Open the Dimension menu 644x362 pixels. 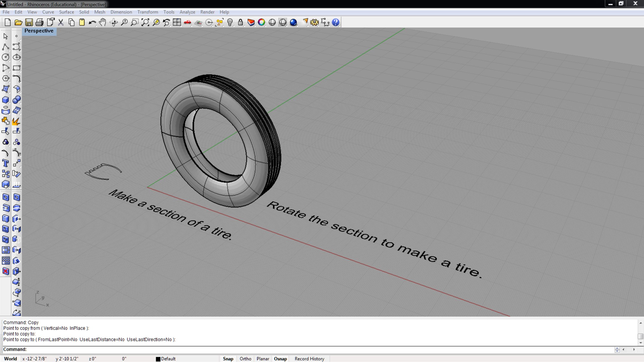(121, 12)
